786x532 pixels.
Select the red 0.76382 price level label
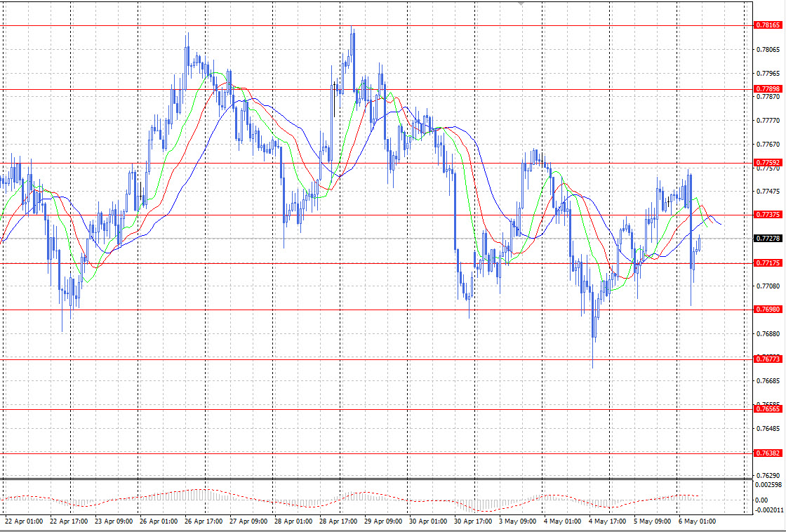click(x=768, y=453)
